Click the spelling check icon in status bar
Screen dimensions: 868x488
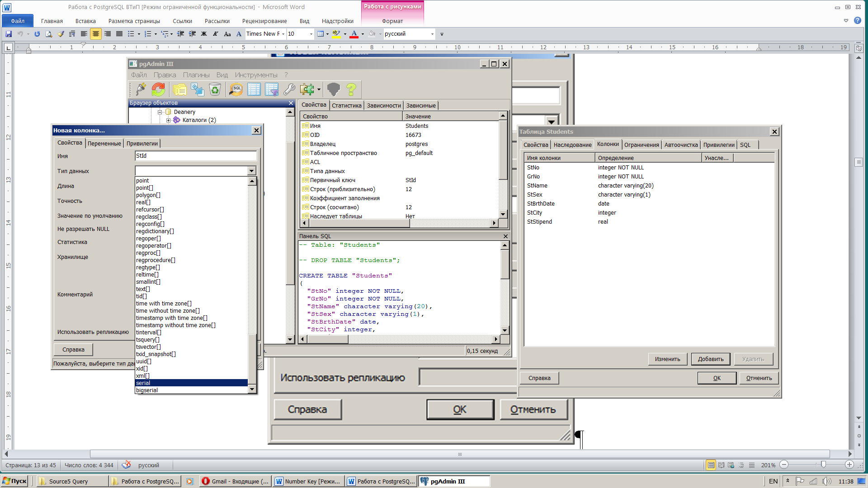pyautogui.click(x=126, y=465)
